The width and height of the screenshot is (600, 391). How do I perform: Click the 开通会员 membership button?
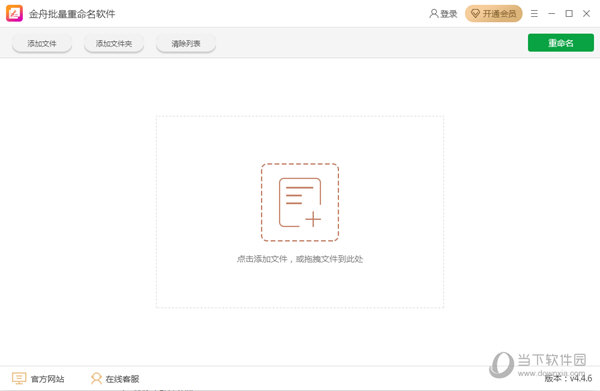pyautogui.click(x=494, y=14)
